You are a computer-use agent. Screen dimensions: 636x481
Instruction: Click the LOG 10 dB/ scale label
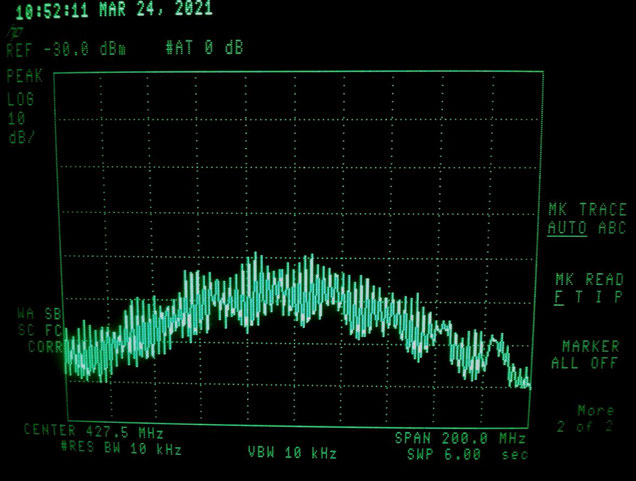pyautogui.click(x=21, y=118)
